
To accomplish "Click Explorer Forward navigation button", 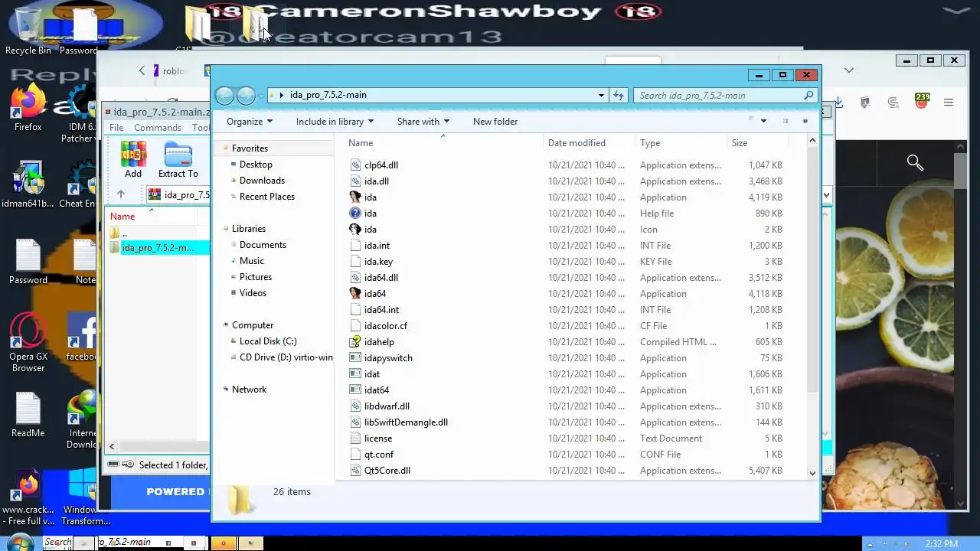I will [246, 95].
